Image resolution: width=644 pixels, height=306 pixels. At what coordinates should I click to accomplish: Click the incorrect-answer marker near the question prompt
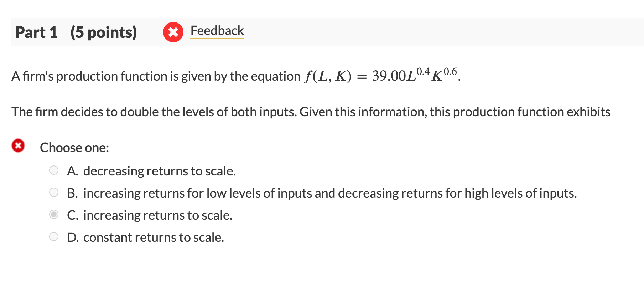tap(18, 146)
